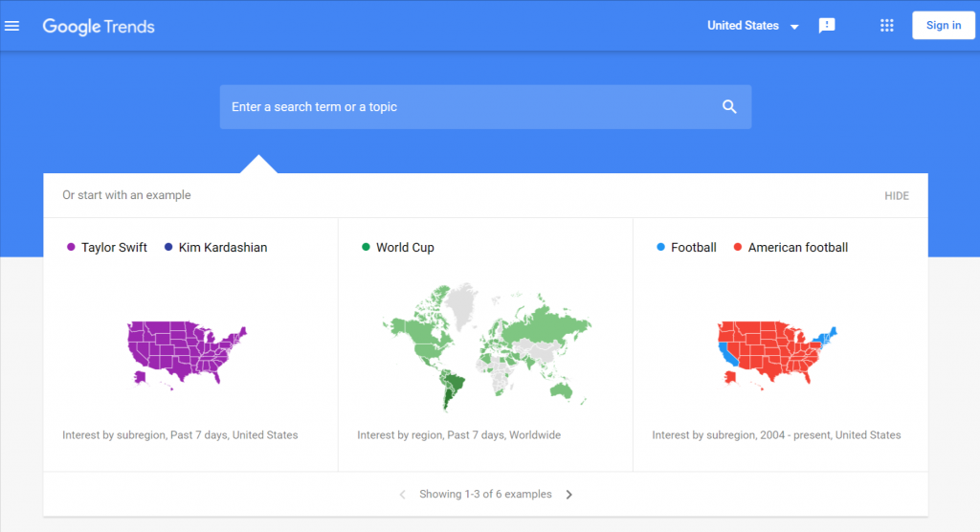Screen dimensions: 980x532
Task: Click 'Interest by subregion, Past 7 days' caption
Action: [180, 435]
